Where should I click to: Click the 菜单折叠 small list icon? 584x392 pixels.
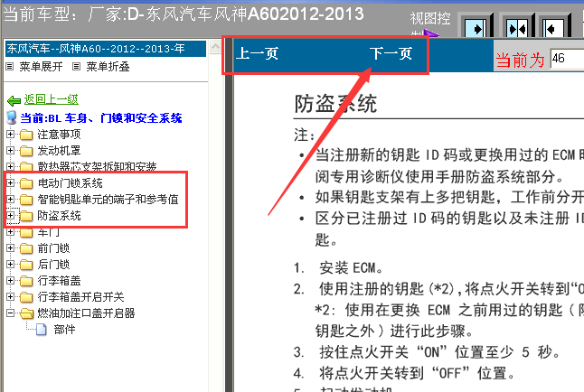click(x=76, y=67)
